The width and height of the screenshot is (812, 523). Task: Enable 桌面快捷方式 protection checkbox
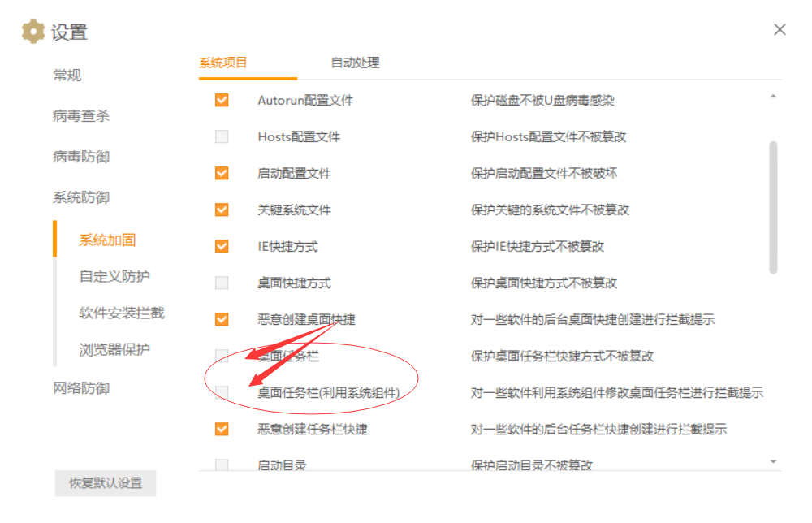coord(221,283)
